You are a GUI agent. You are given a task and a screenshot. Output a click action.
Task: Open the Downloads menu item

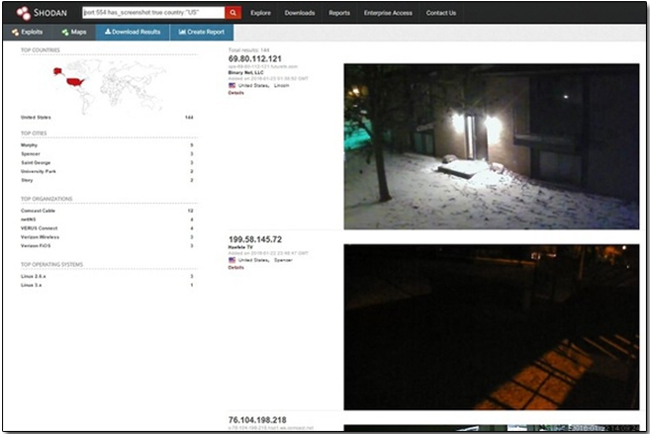(x=299, y=13)
